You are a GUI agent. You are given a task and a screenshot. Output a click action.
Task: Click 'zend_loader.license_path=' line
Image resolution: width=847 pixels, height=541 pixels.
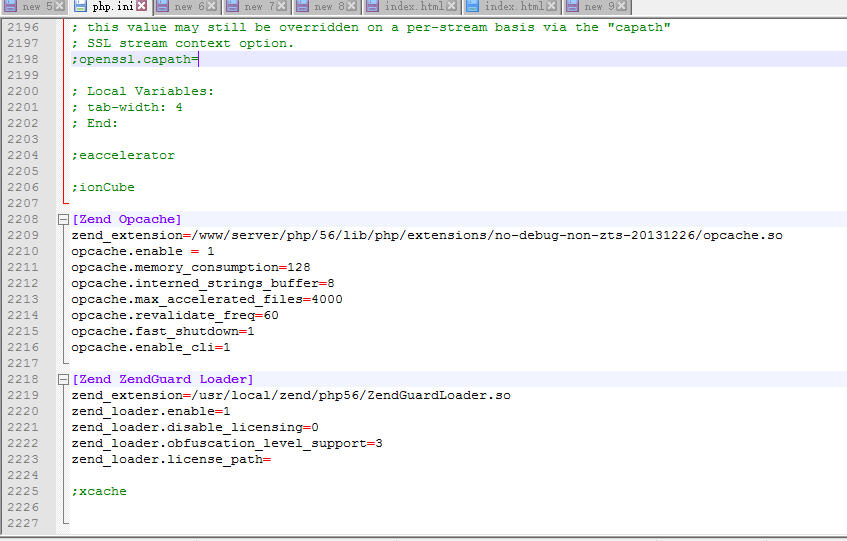(x=171, y=459)
